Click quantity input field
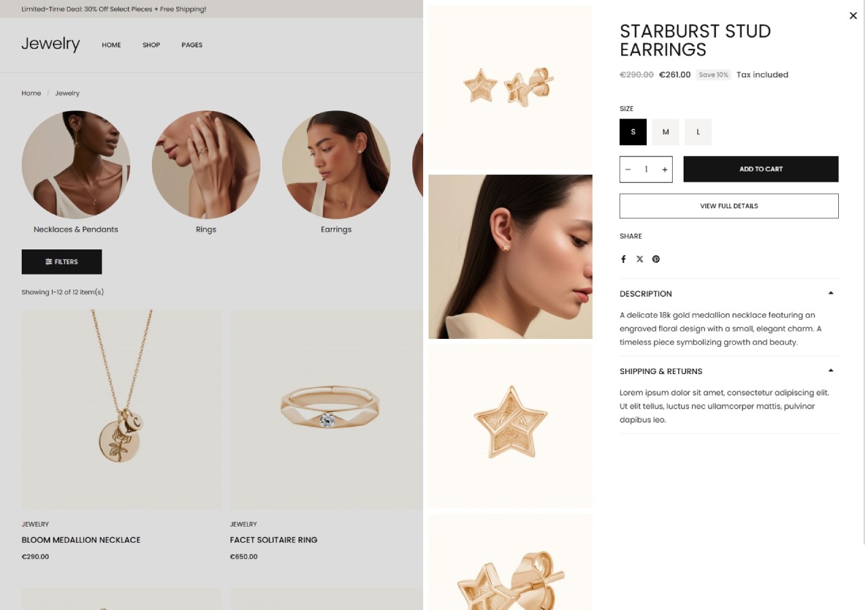 pyautogui.click(x=646, y=169)
